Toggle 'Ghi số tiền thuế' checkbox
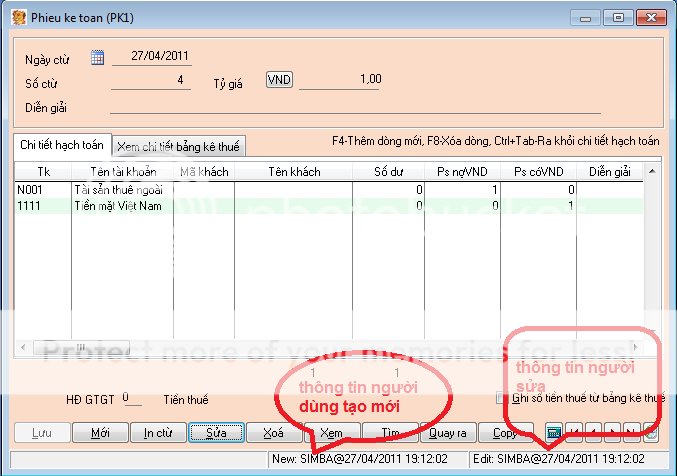 pos(502,398)
